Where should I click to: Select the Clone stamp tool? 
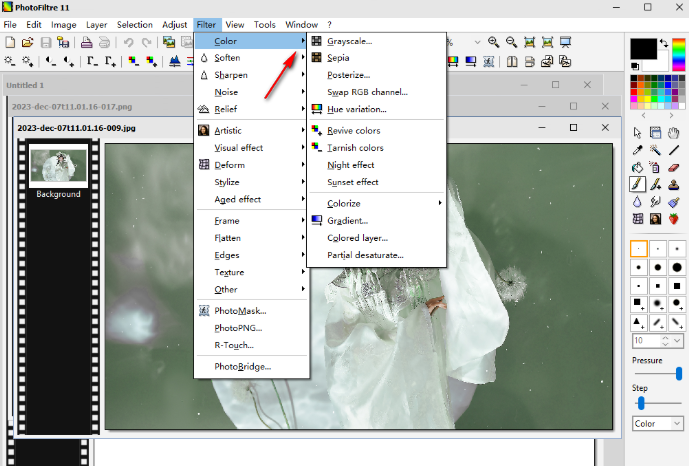[674, 184]
